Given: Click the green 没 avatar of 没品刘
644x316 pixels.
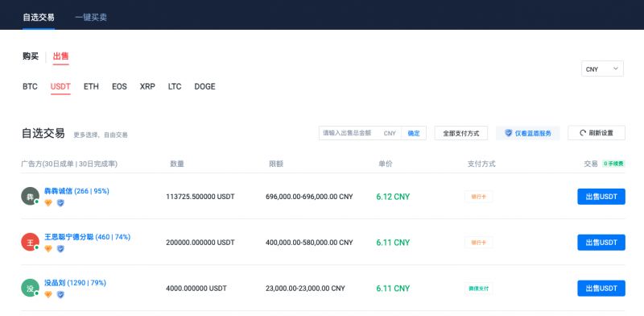Looking at the screenshot, I should (x=30, y=288).
